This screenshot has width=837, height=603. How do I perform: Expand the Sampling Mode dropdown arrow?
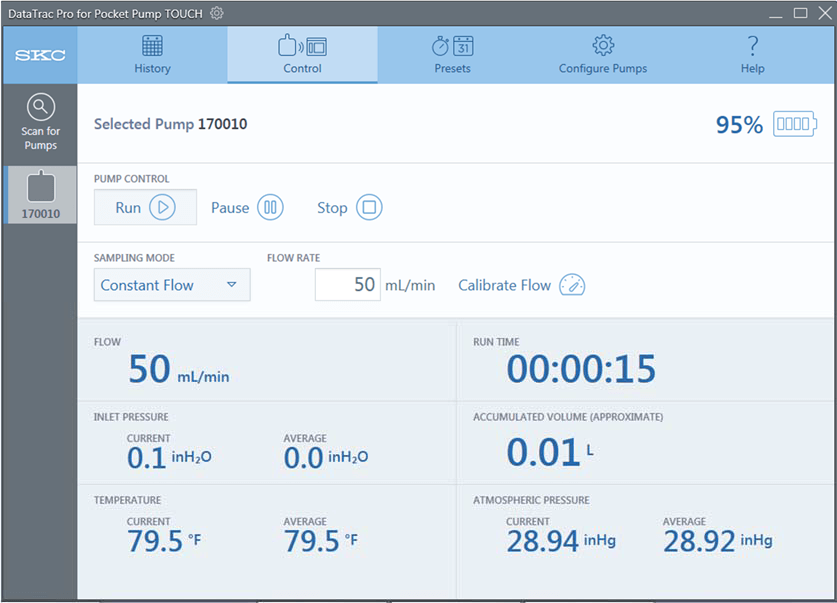(x=232, y=284)
